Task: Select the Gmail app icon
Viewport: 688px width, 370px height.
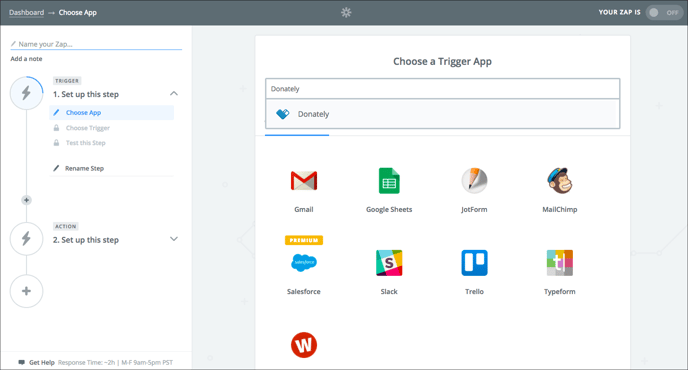Action: point(304,180)
